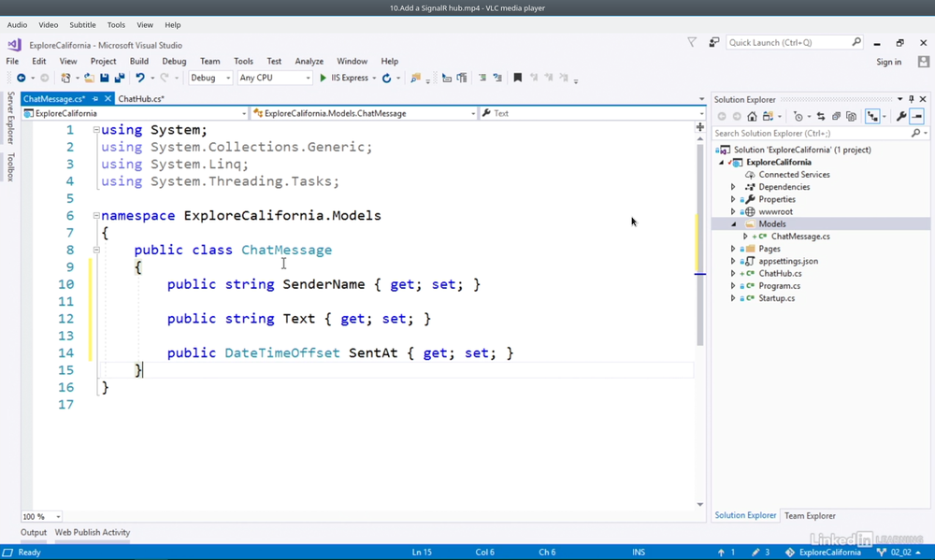This screenshot has height=560, width=935.
Task: Select Startup.cs in Solution Explorer
Action: pyautogui.click(x=776, y=298)
